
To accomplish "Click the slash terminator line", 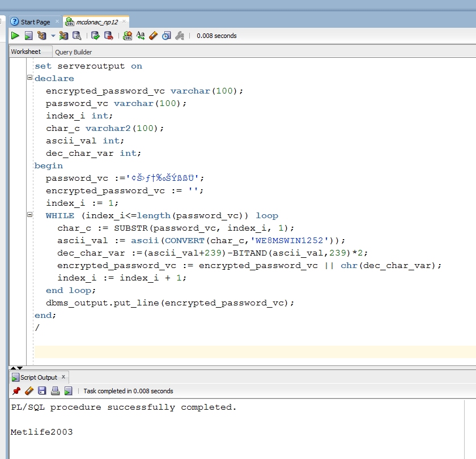I will click(37, 328).
